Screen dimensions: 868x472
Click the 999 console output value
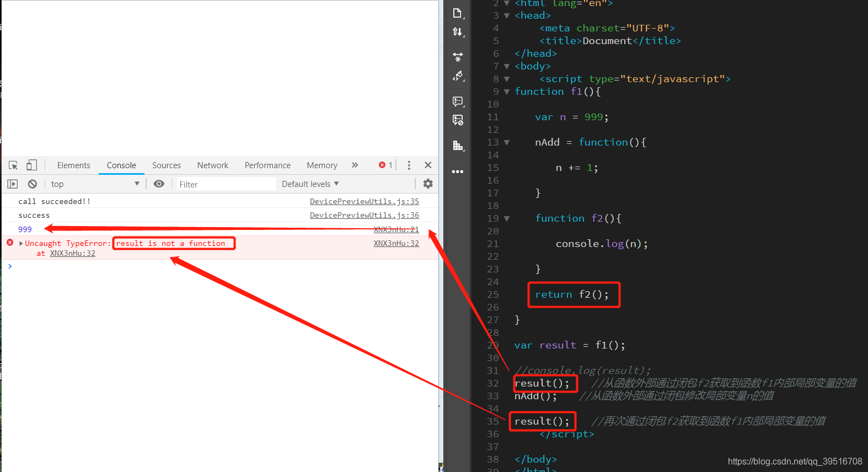(x=25, y=229)
